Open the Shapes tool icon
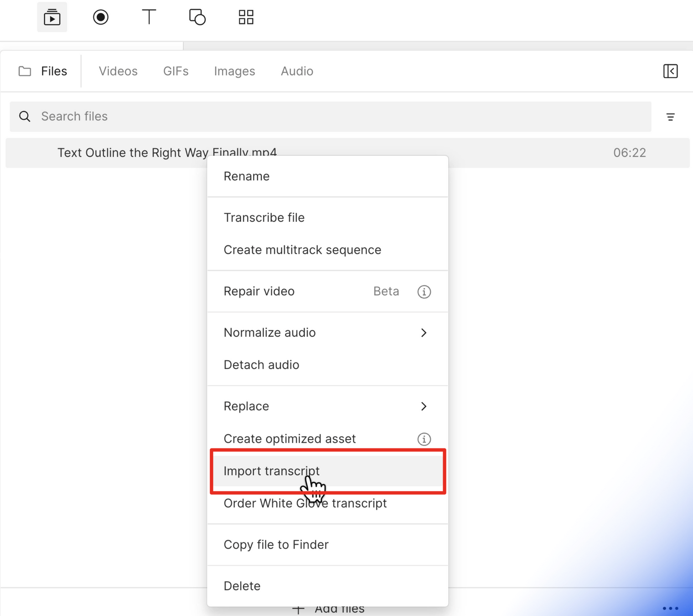 (197, 17)
